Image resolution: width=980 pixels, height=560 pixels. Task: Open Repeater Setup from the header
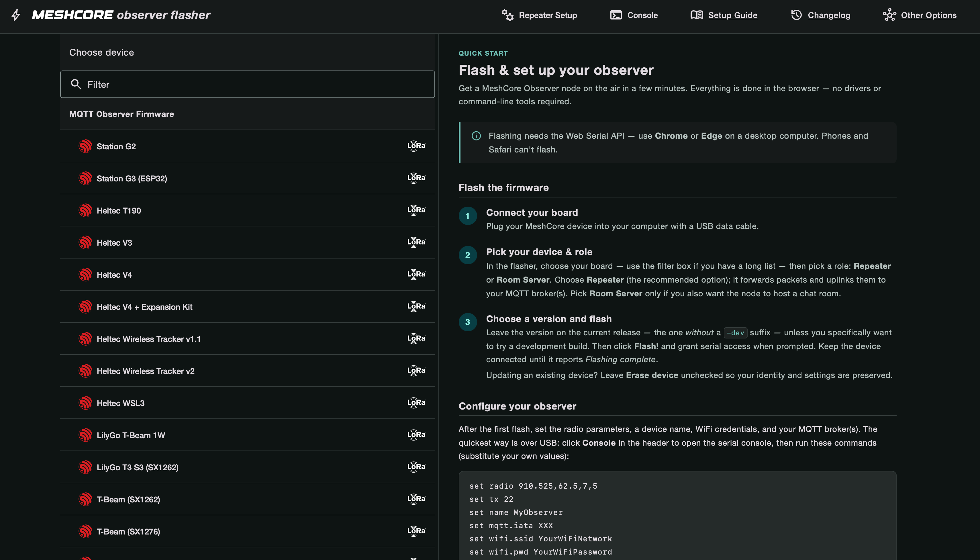click(539, 15)
